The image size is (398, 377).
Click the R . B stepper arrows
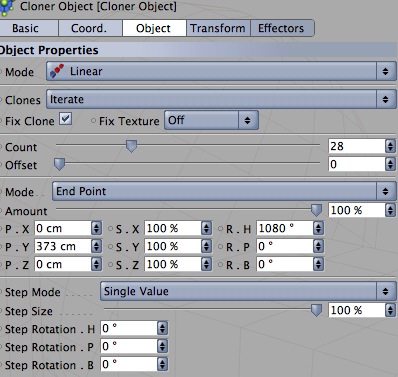[x=319, y=264]
